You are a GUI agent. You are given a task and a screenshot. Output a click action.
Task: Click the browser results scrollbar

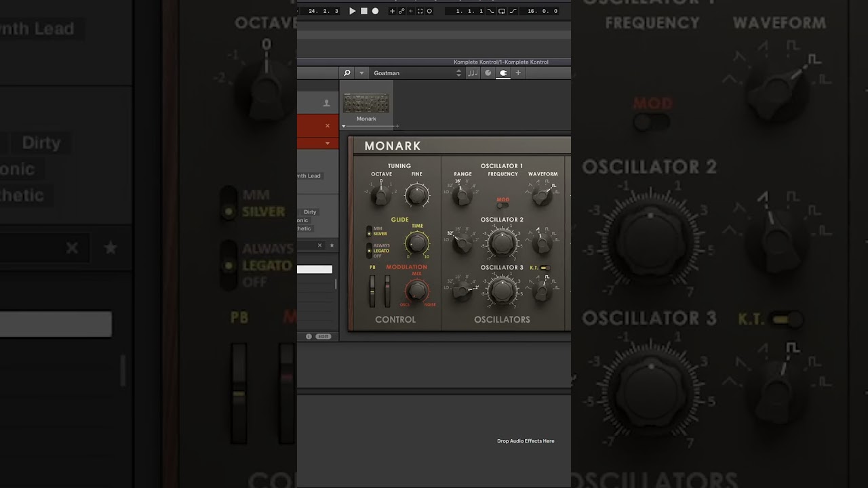pos(336,284)
